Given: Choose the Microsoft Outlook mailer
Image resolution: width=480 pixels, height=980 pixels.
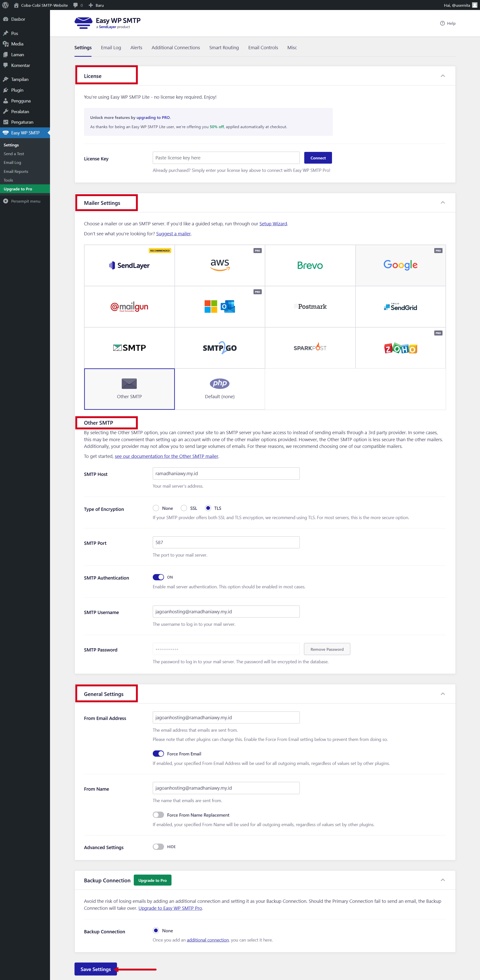Looking at the screenshot, I should tap(220, 307).
